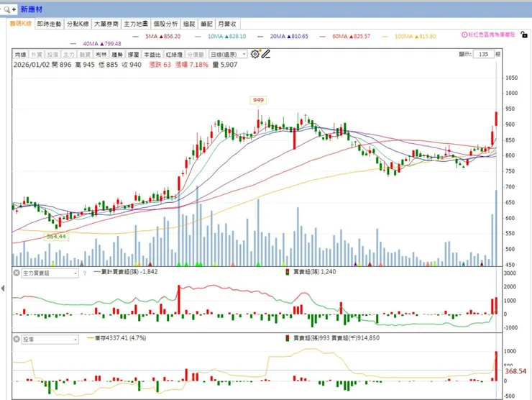Image resolution: width=532 pixels, height=400 pixels.
Task: Click the 買賣超(張)993 label
Action: click(311, 338)
